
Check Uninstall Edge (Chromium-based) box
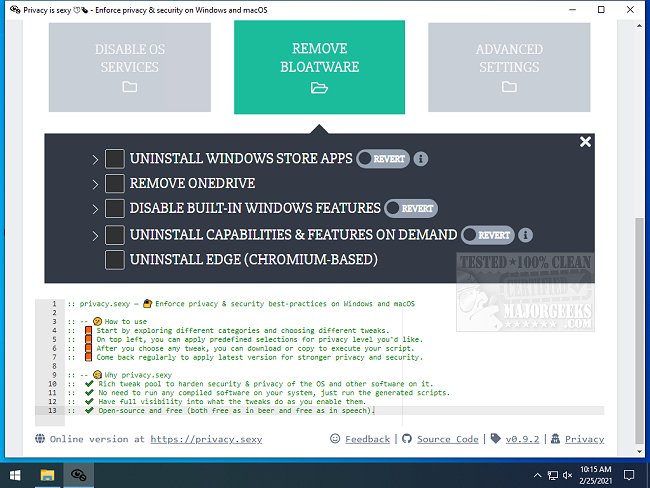(x=115, y=260)
